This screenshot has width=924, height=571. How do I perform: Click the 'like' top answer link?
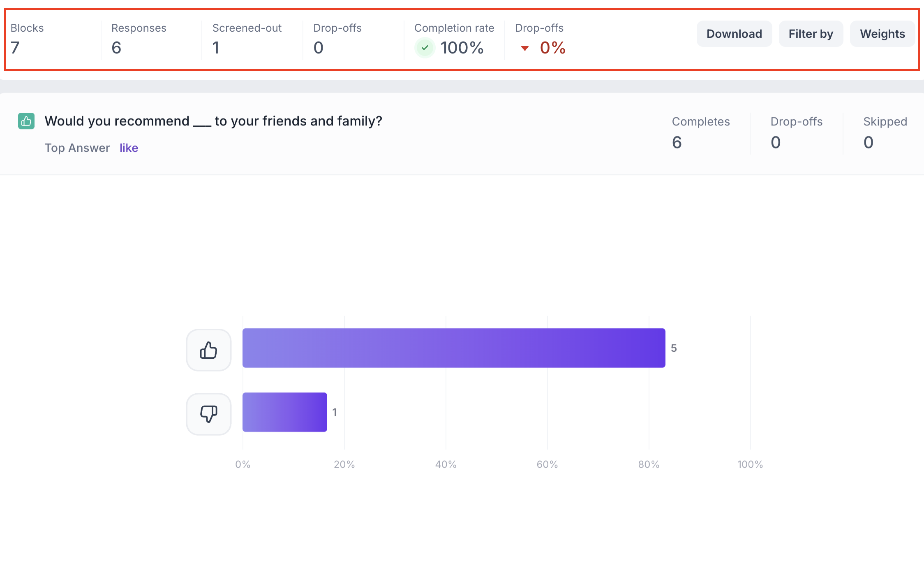(129, 148)
